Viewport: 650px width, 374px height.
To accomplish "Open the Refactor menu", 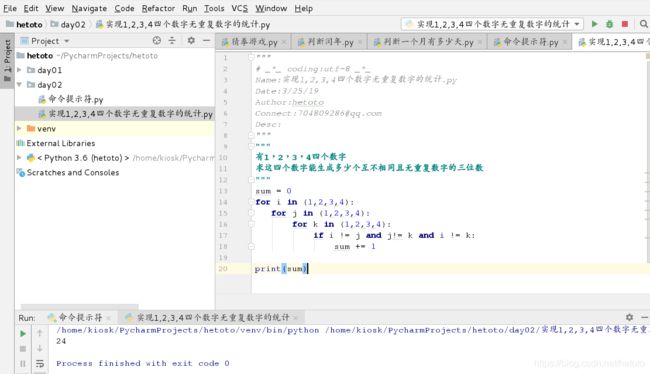I will click(158, 8).
